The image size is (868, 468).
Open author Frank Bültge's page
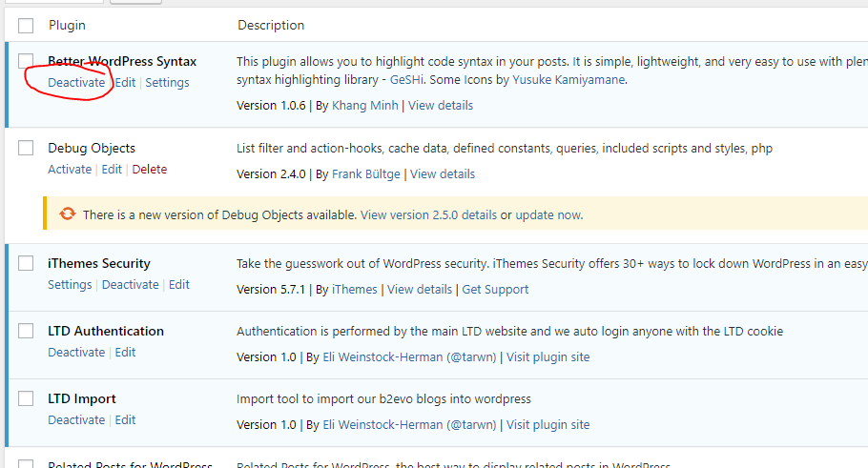pyautogui.click(x=366, y=174)
